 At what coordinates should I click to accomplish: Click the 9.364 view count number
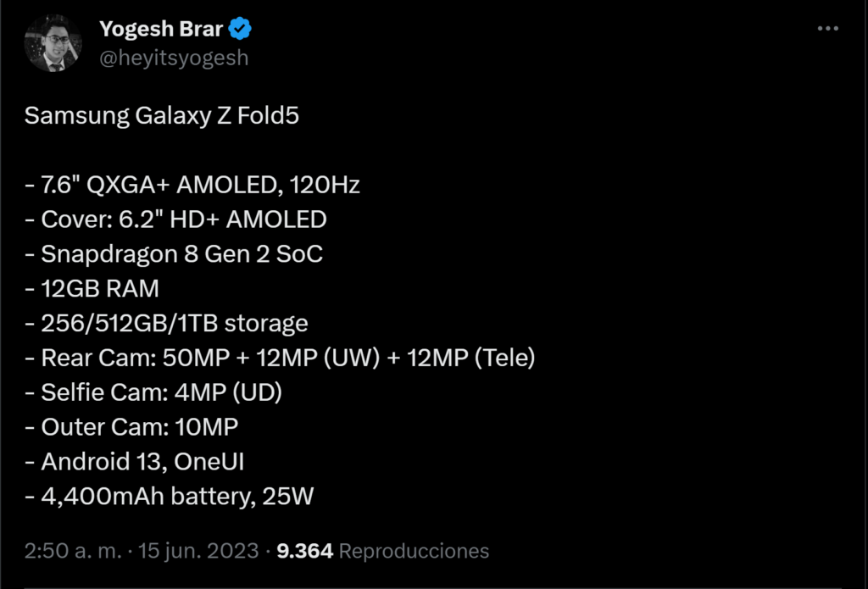click(304, 551)
